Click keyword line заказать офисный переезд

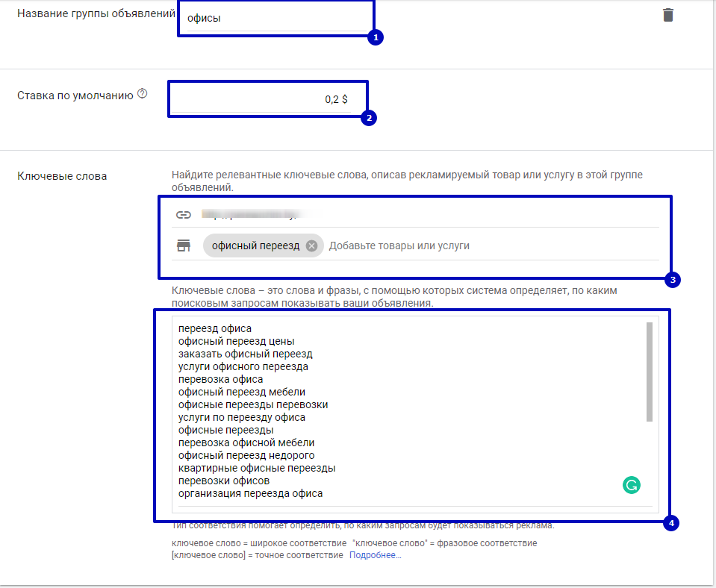(x=245, y=354)
